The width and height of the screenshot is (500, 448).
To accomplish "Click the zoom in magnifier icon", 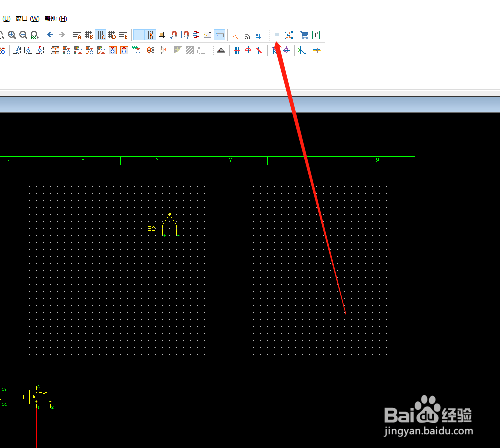I will (x=12, y=35).
